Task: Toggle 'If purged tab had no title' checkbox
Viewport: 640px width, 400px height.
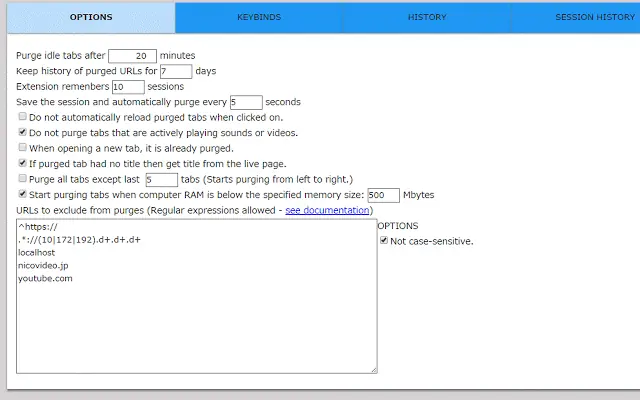Action: tap(22, 163)
